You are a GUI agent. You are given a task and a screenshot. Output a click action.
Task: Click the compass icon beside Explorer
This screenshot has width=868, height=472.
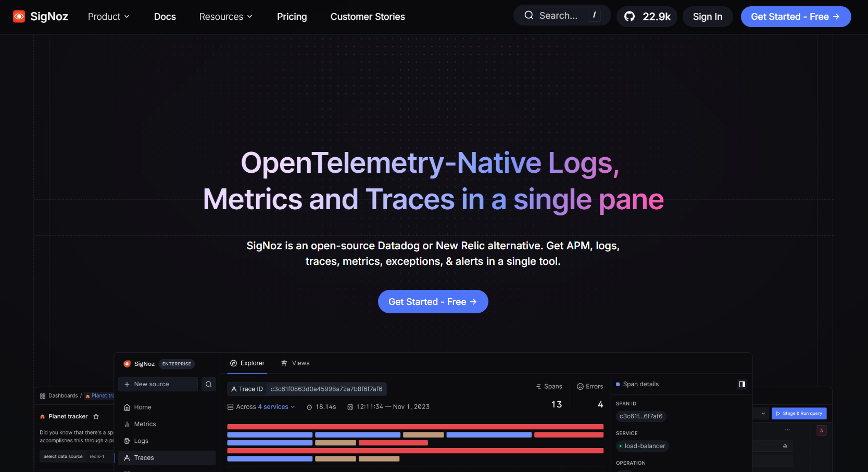click(234, 363)
